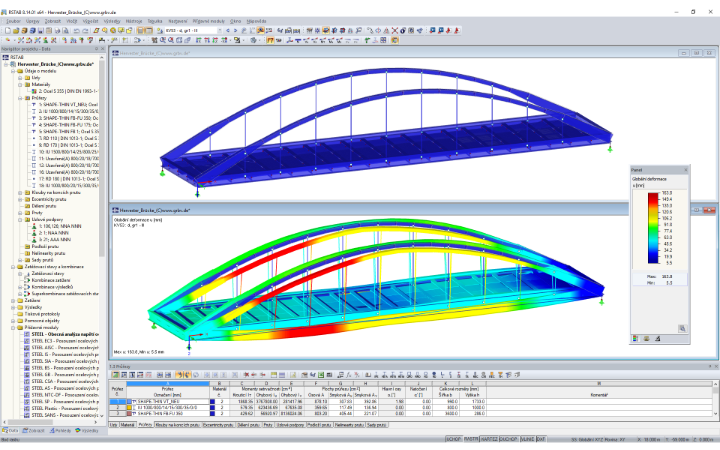Toggle the UCHOP snap button in the status bar
The width and height of the screenshot is (720, 450).
[x=454, y=439]
